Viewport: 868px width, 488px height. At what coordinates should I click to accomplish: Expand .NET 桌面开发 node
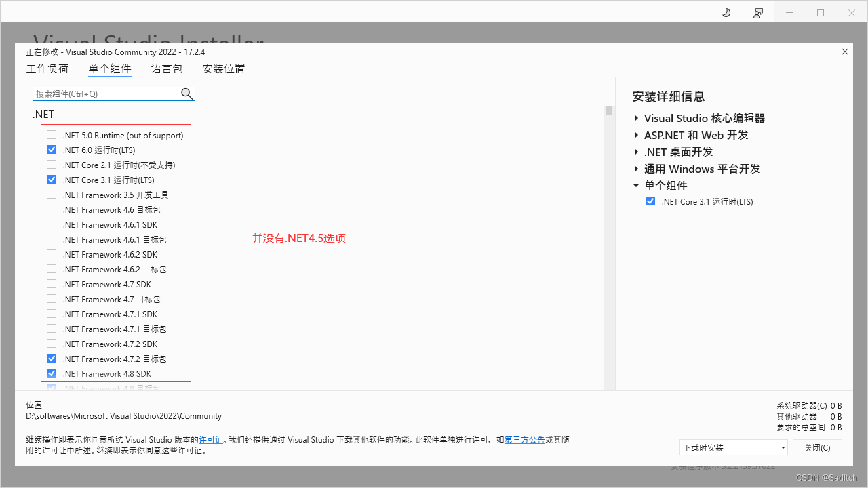(x=637, y=152)
